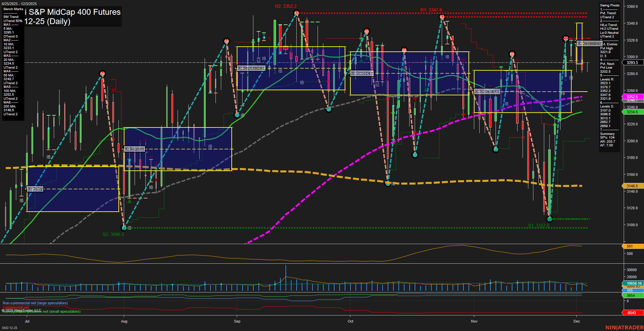Click the M:July month region label
Image resolution: width=644 pixels, height=331 pixels.
coord(35,189)
